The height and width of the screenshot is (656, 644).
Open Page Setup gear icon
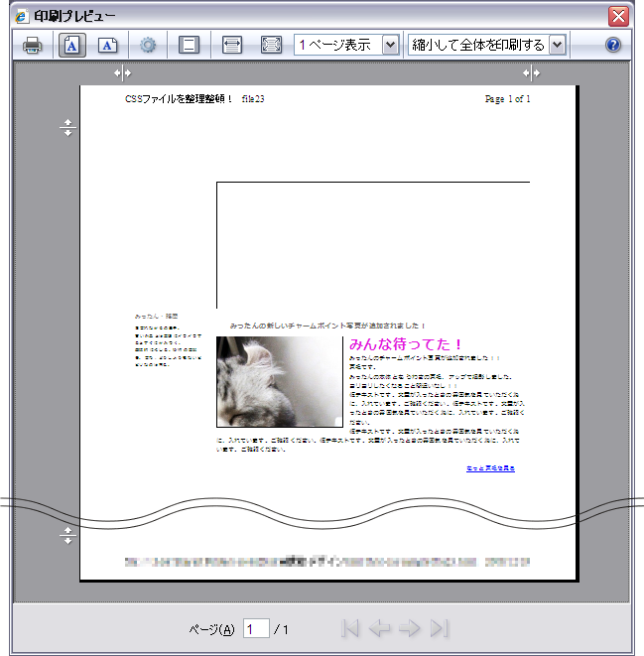148,45
